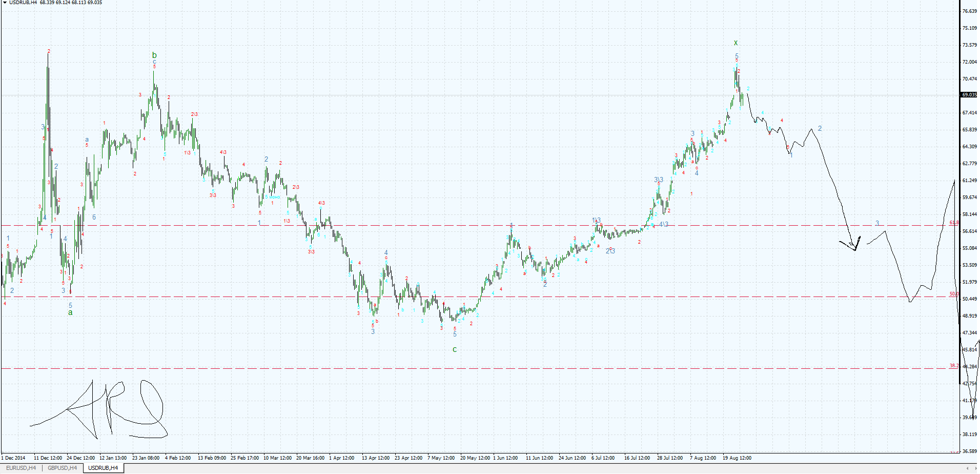Select the green 'x' wave label at top
This screenshot has width=980, height=474.
pyautogui.click(x=736, y=43)
